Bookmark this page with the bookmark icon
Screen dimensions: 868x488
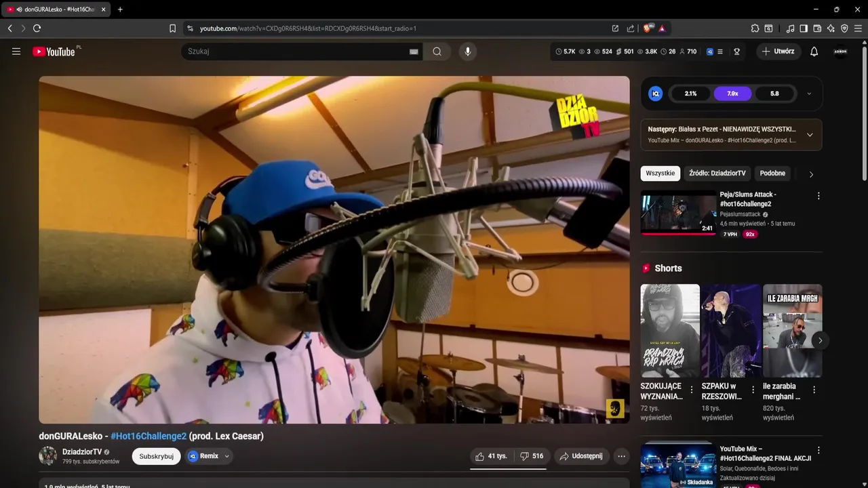(x=172, y=28)
